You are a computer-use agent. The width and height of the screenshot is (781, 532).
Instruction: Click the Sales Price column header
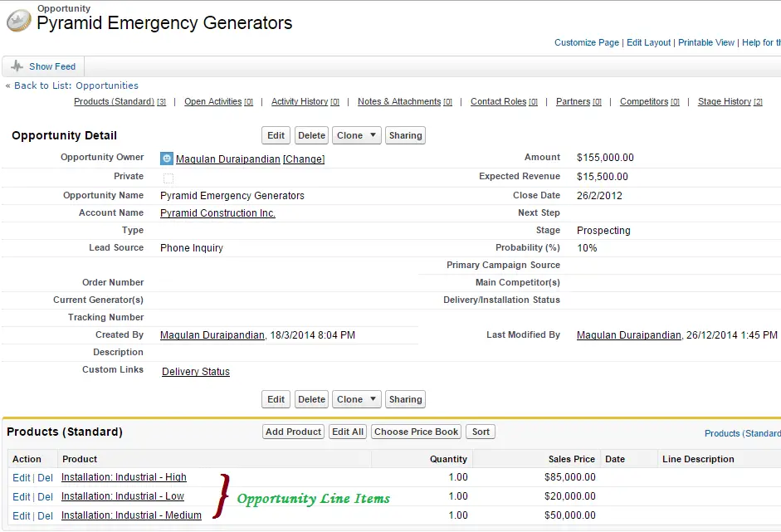[571, 459]
